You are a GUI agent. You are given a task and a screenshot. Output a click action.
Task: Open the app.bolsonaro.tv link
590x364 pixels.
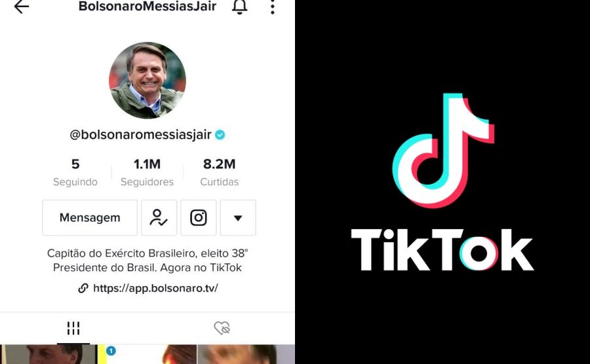155,288
